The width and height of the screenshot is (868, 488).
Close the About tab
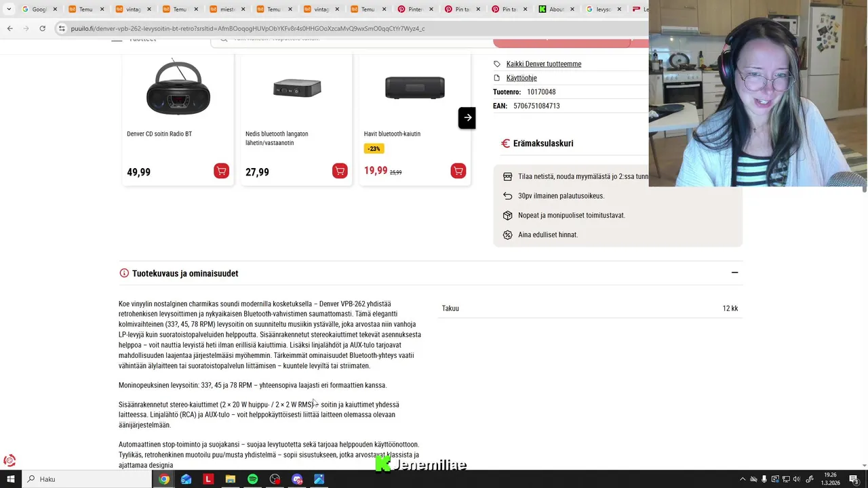tap(572, 9)
